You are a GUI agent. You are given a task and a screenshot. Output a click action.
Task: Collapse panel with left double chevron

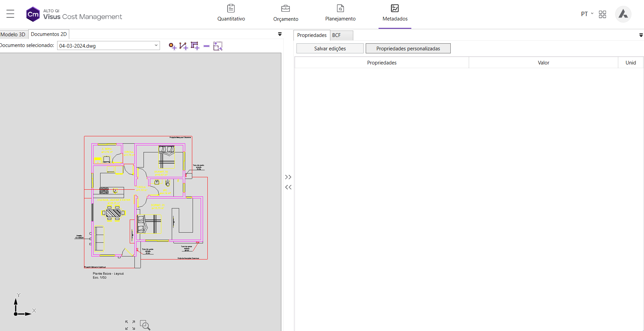pos(288,187)
